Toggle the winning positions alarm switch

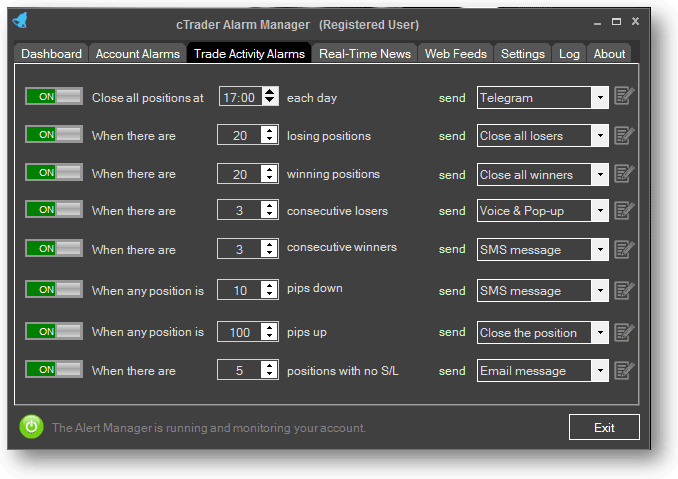click(54, 172)
